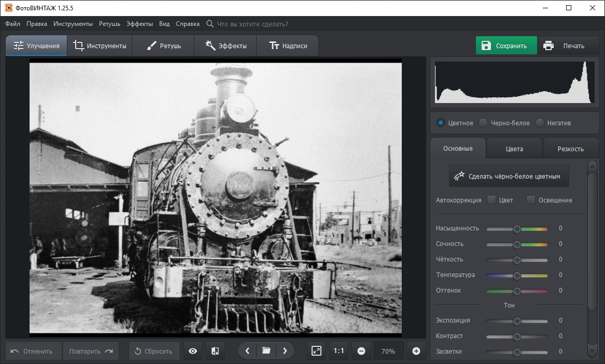Go to previous photo arrow

[247, 351]
